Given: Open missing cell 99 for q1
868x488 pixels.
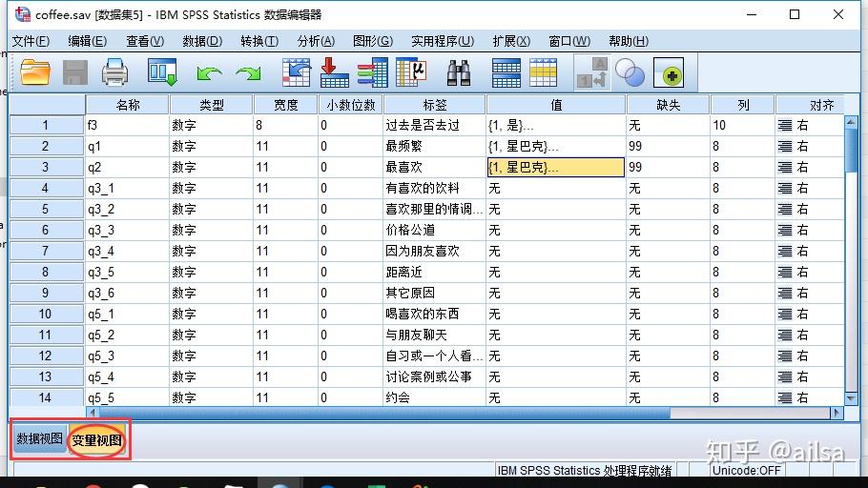Looking at the screenshot, I should 668,147.
